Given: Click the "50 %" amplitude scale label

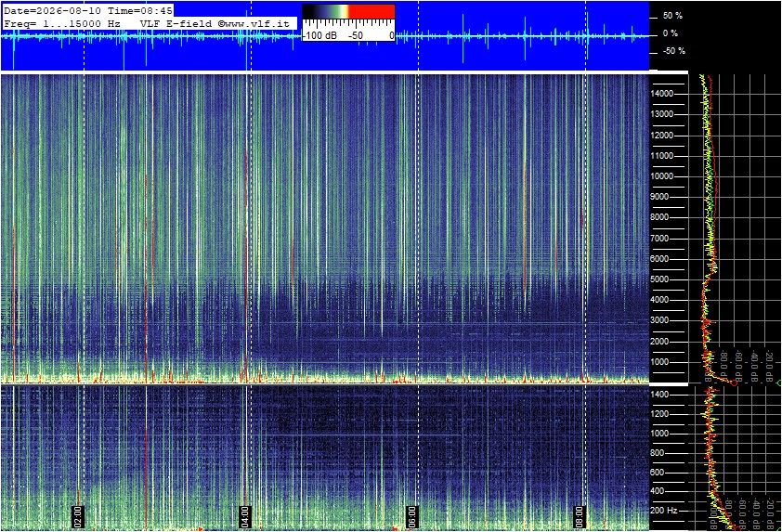Looking at the screenshot, I should click(x=672, y=16).
